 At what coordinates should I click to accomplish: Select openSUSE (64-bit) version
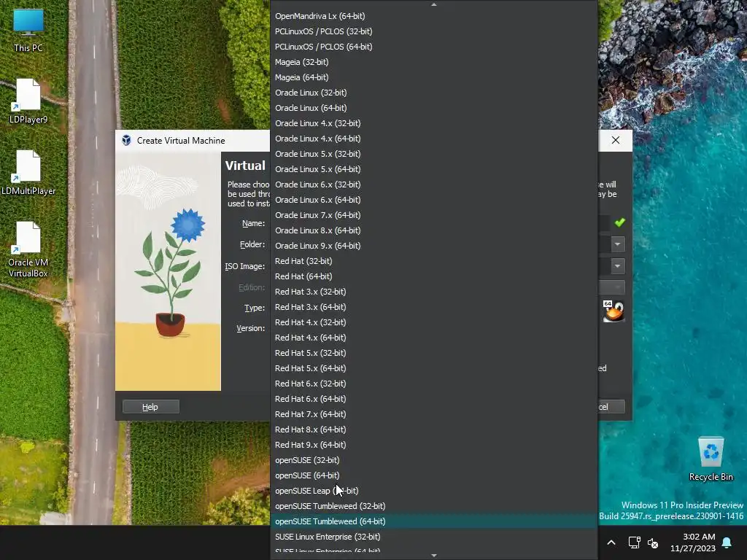433,475
